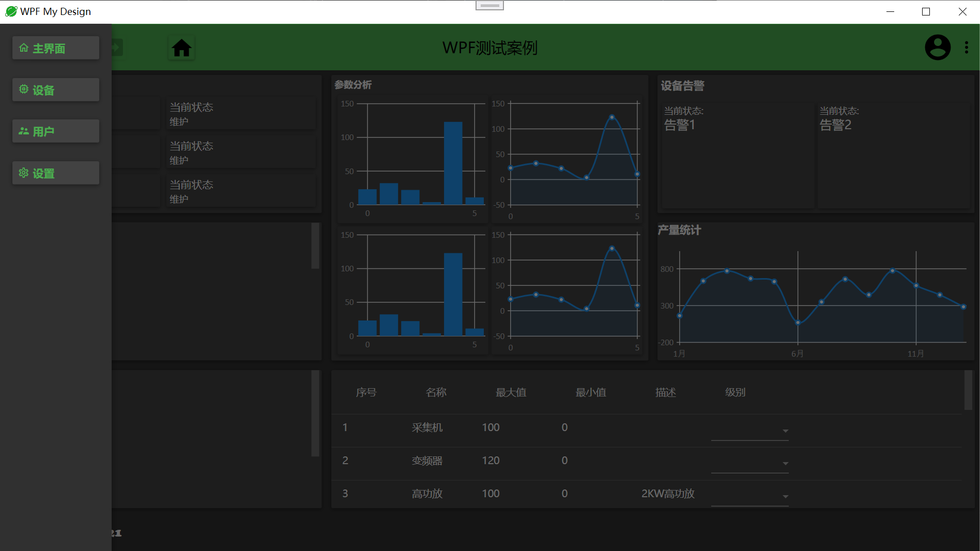
Task: Select the 告警1 alarm card
Action: tap(738, 155)
